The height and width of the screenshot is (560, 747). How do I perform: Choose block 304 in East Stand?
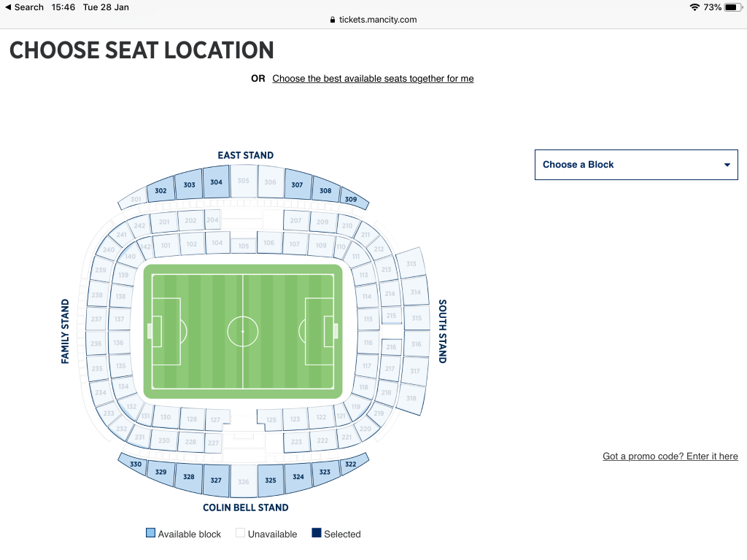tap(216, 183)
